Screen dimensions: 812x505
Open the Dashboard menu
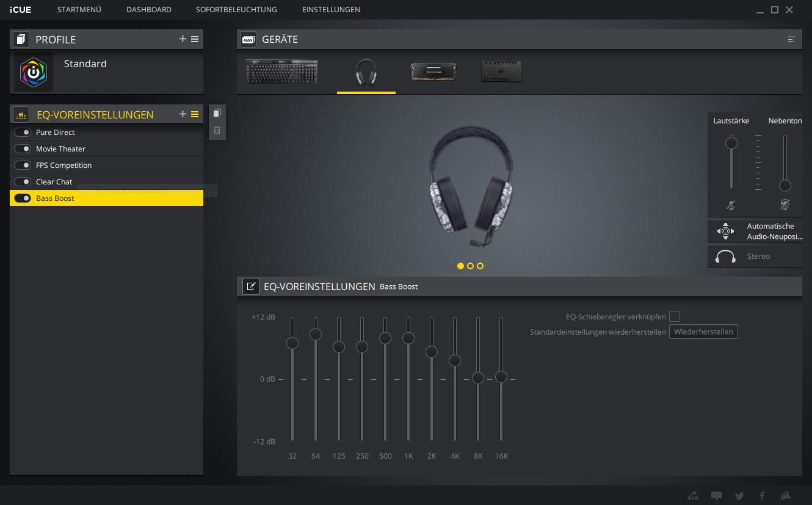pos(148,10)
